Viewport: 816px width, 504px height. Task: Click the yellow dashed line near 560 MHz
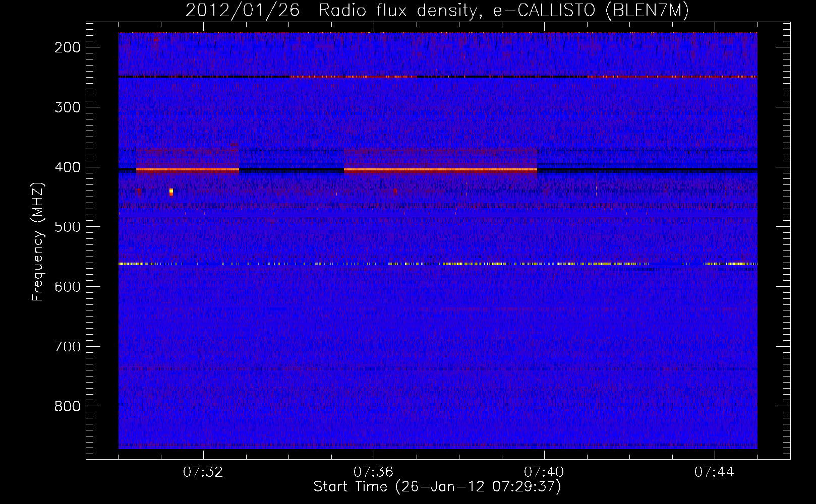438,264
